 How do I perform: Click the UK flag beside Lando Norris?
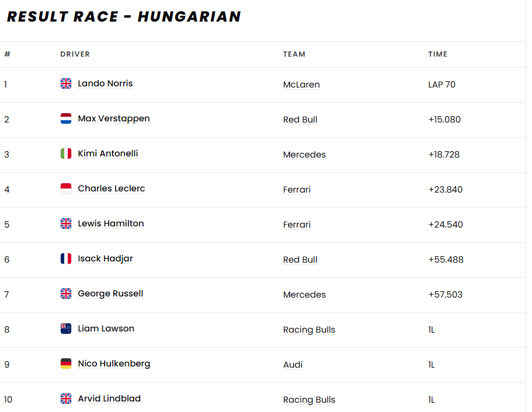coord(66,83)
